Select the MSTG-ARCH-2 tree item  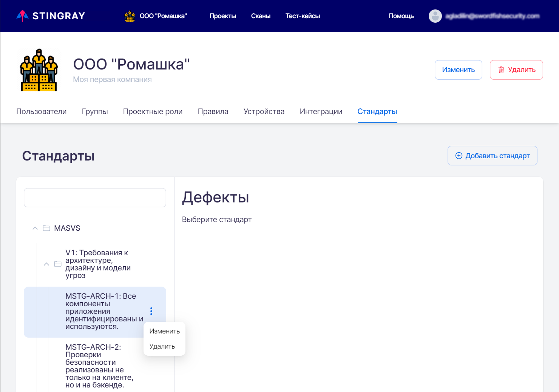[x=99, y=366]
